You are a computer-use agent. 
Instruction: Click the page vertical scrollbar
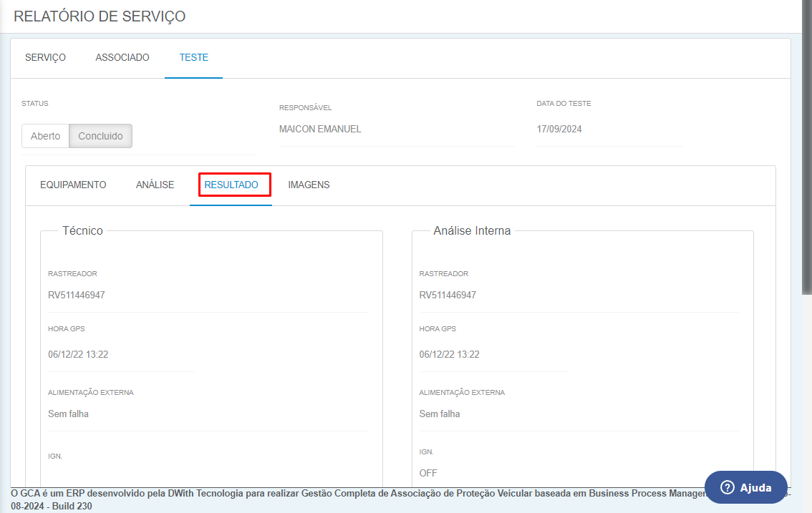pyautogui.click(x=807, y=147)
